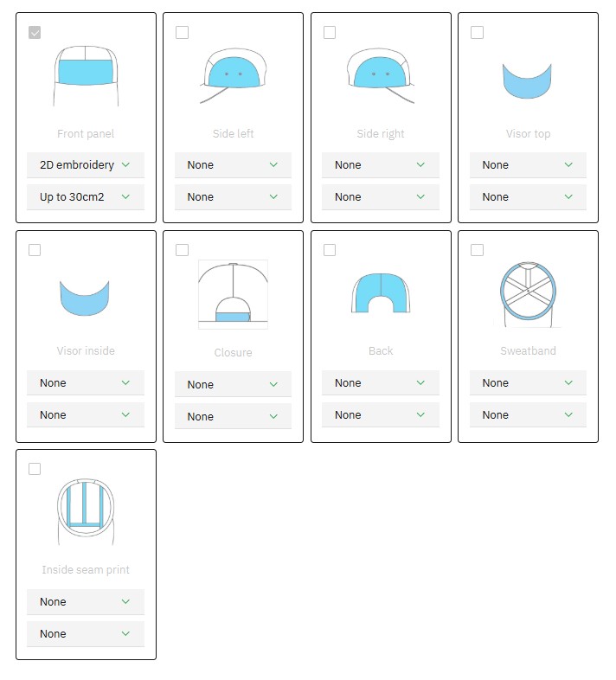Viewport: 616px width, 680px height.
Task: Click the Back label text
Action: tap(381, 351)
